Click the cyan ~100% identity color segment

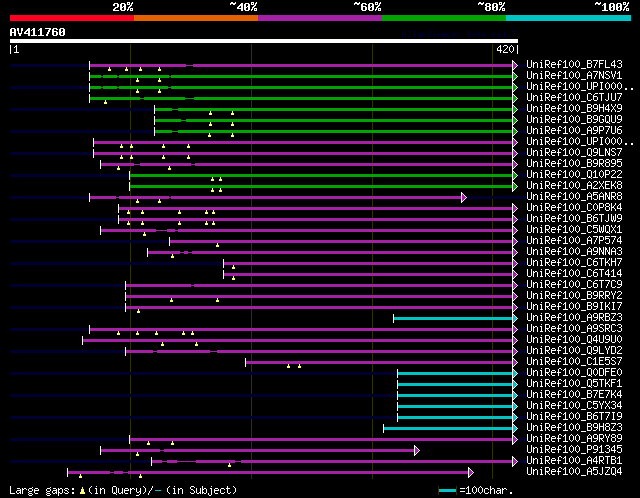point(569,18)
